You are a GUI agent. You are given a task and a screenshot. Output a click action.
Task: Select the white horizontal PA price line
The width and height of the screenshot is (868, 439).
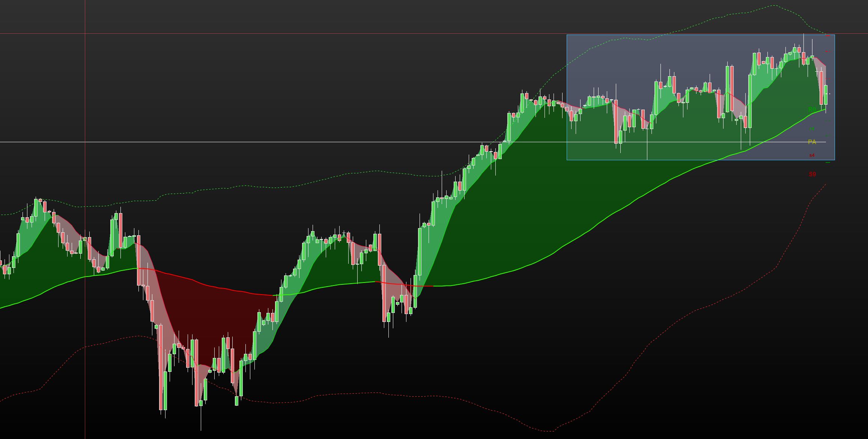pos(263,142)
